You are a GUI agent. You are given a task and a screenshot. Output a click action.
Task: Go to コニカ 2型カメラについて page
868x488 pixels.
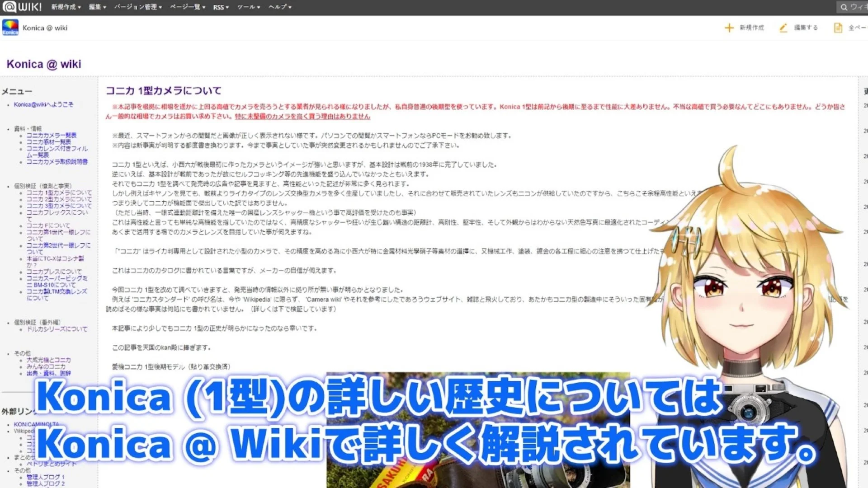click(x=59, y=199)
